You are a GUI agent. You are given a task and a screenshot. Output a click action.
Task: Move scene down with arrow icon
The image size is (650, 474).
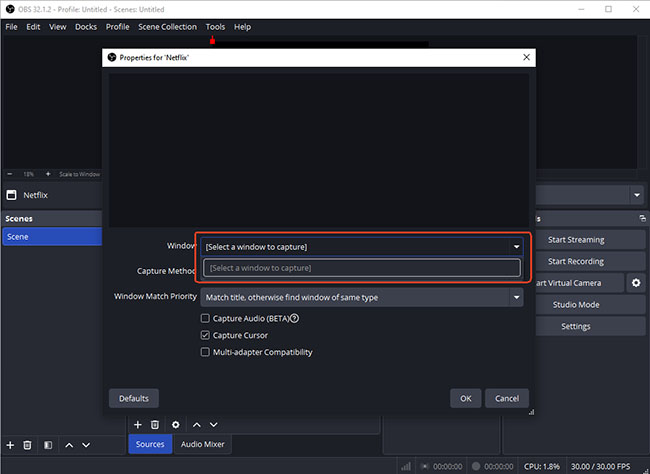coord(86,445)
